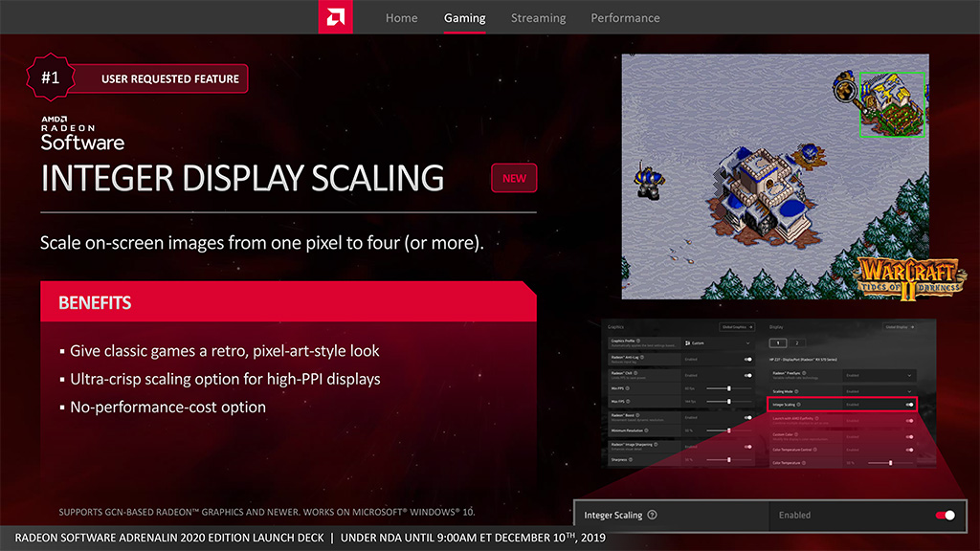
Task: Select display 1 button
Action: click(778, 343)
